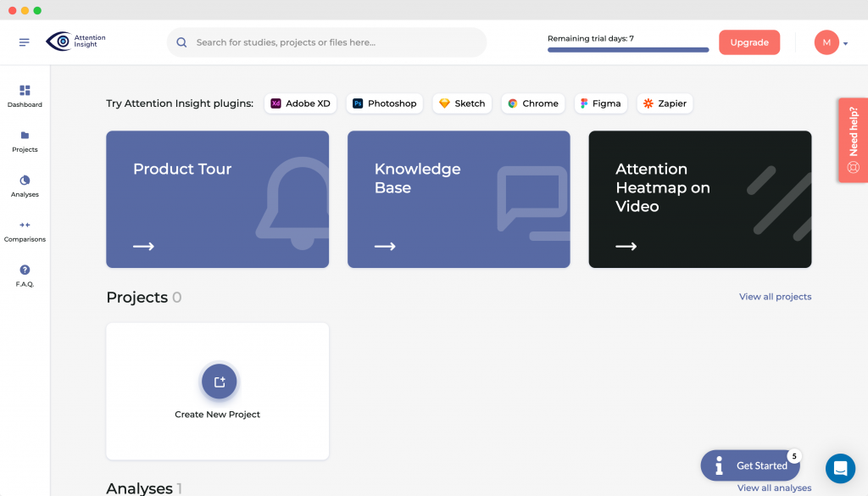
Task: Open Comparisons in the sidebar
Action: [x=25, y=231]
